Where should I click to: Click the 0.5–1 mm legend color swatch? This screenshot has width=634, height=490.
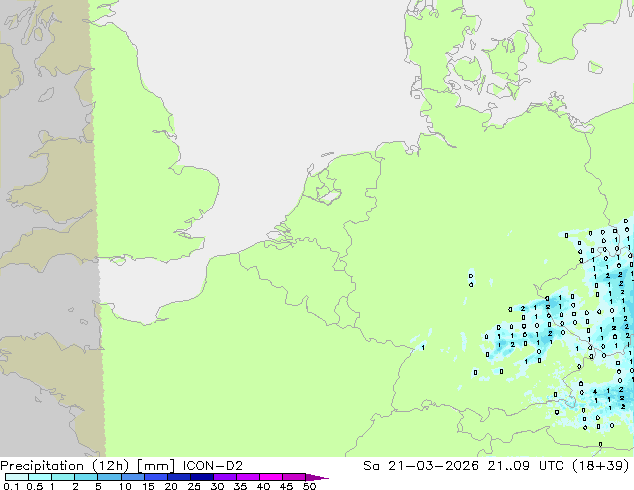40,477
